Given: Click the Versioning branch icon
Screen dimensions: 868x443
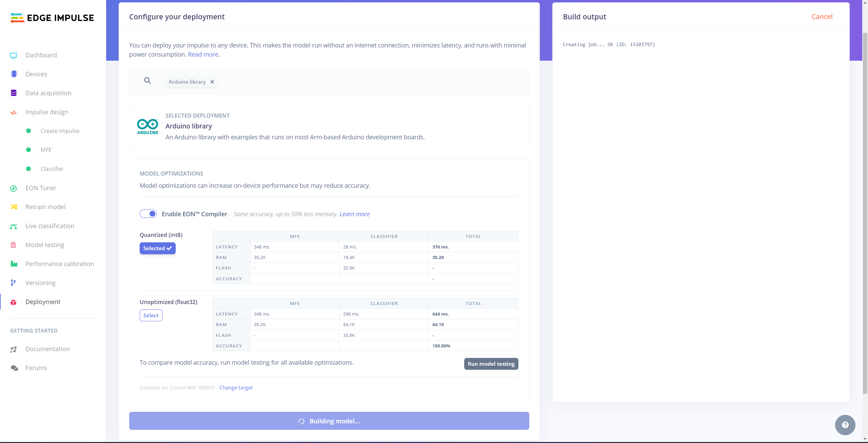Looking at the screenshot, I should [13, 283].
